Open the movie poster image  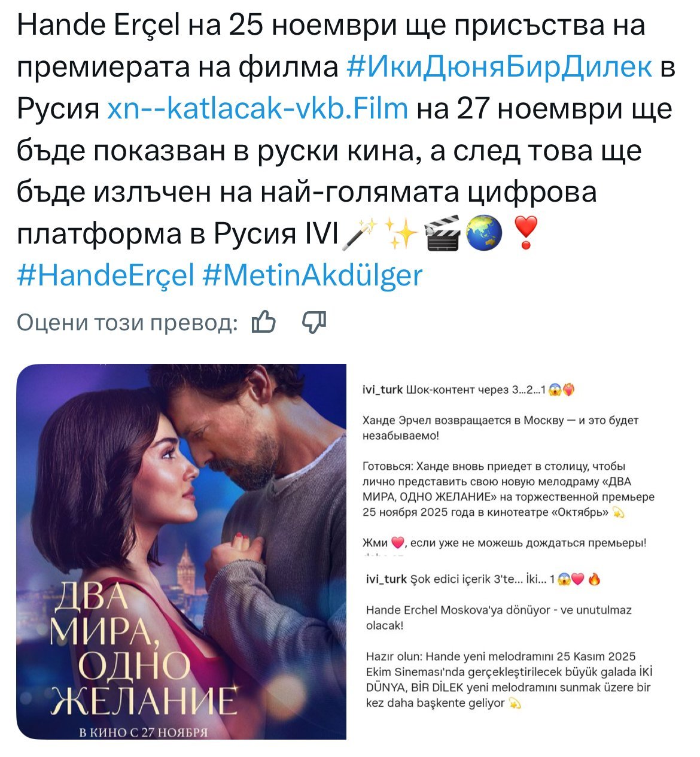click(181, 551)
